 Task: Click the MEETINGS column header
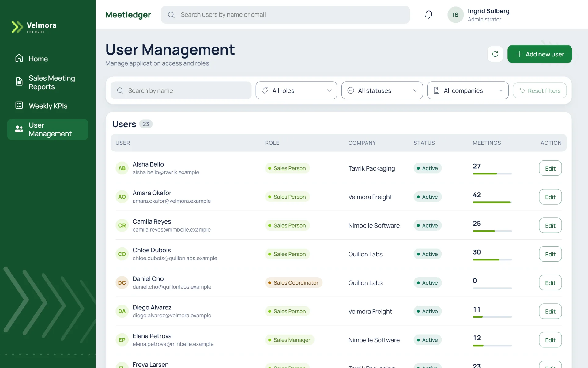487,143
